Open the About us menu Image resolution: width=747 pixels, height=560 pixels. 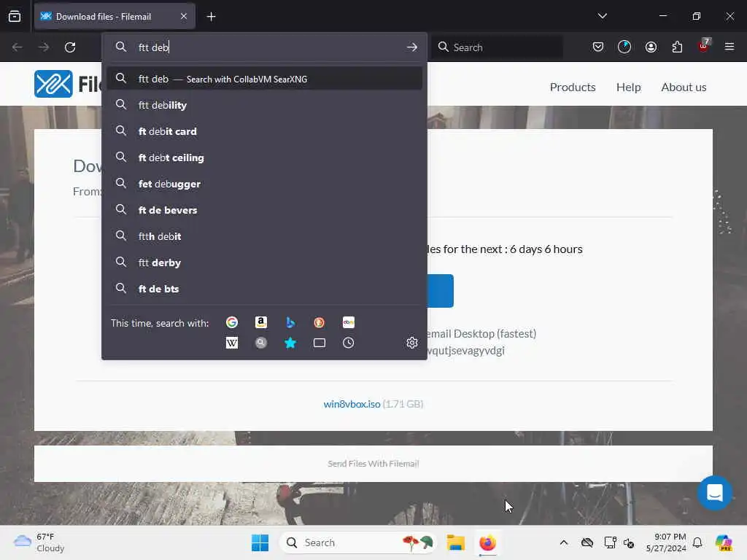[684, 87]
